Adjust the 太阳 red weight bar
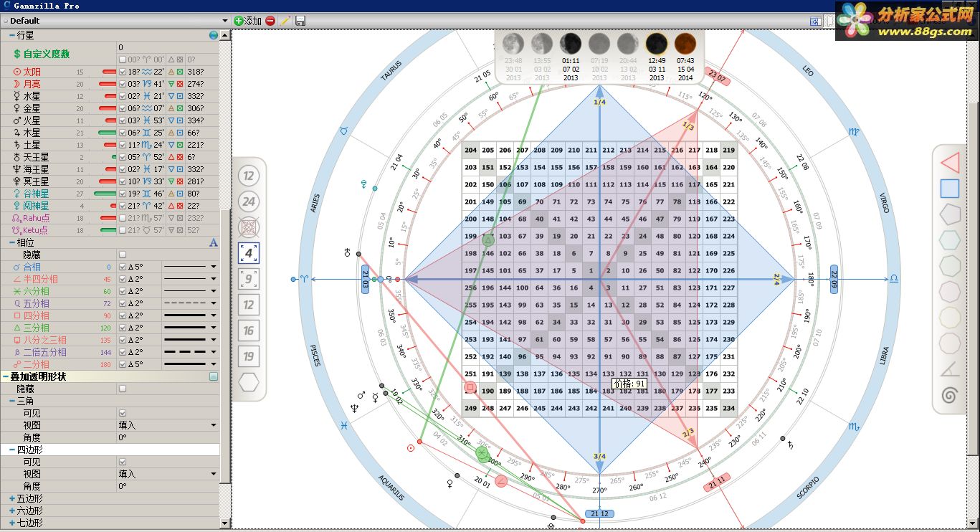Screen dimensions: 980x532 point(109,72)
